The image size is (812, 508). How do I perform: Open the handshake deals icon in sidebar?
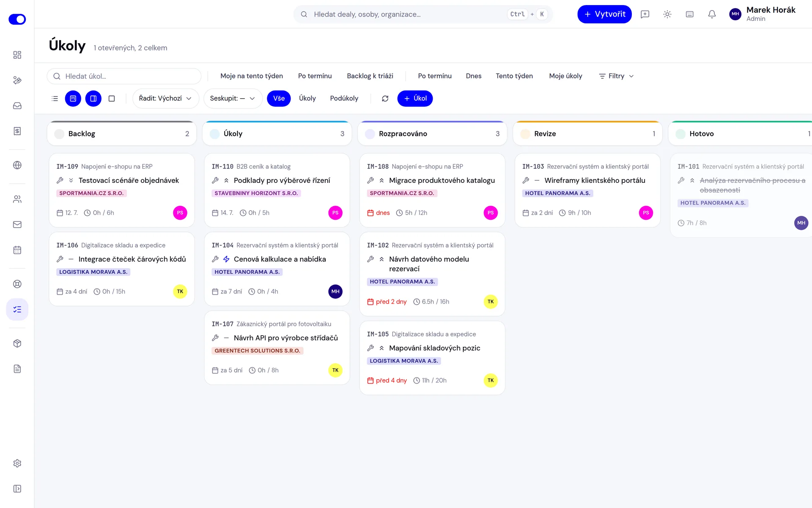click(x=17, y=80)
